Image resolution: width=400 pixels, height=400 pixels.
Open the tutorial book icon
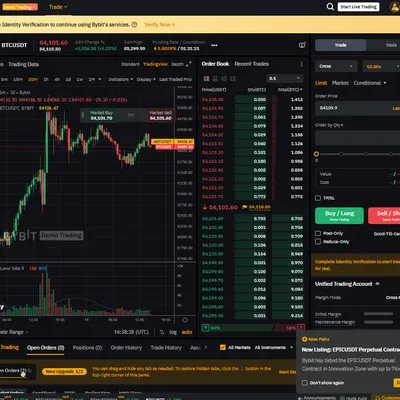coord(302,45)
